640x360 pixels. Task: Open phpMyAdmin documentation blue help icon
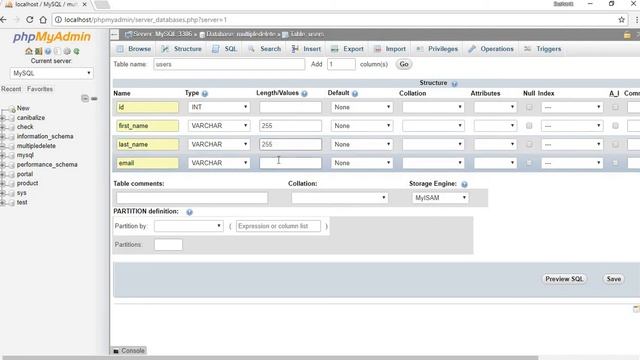pyautogui.click(x=48, y=51)
